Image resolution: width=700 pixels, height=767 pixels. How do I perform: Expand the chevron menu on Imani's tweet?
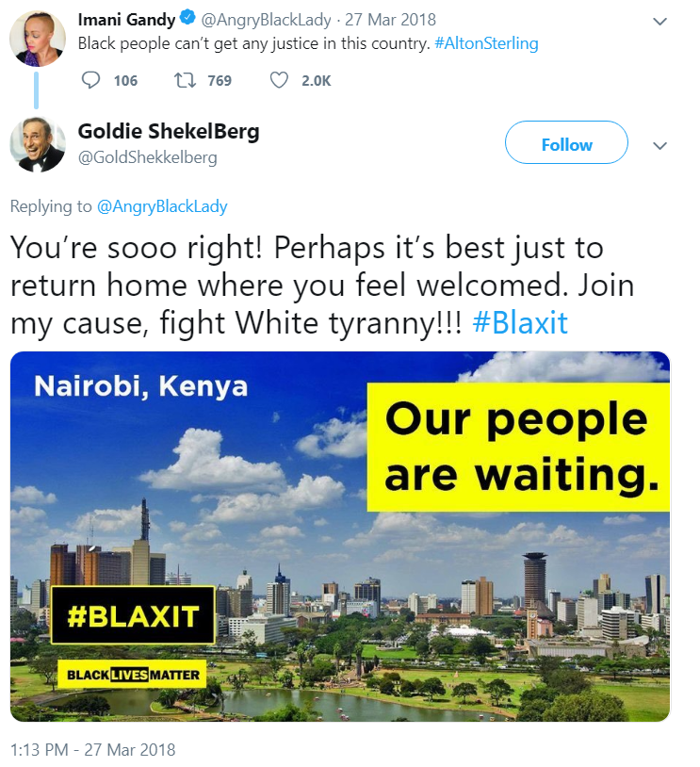tap(659, 22)
